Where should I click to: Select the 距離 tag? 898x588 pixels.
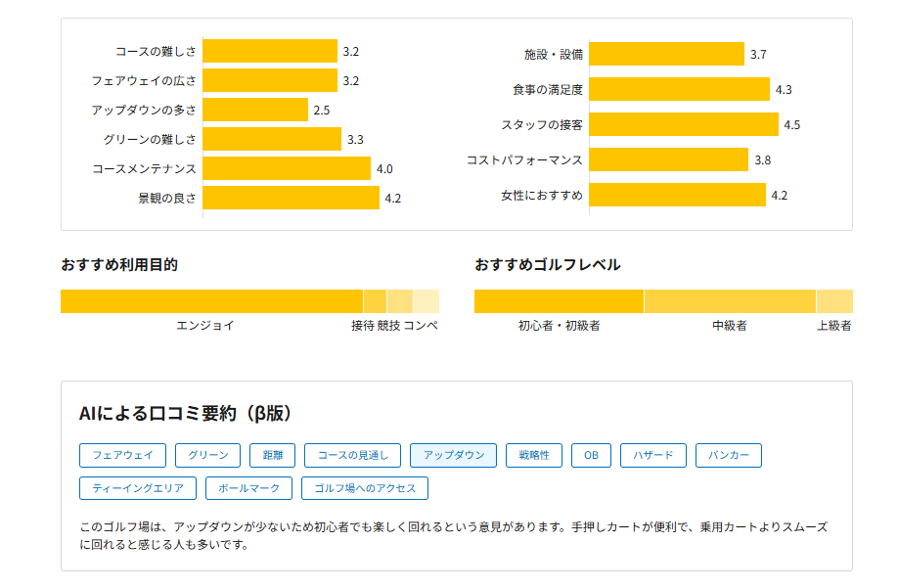pos(272,455)
